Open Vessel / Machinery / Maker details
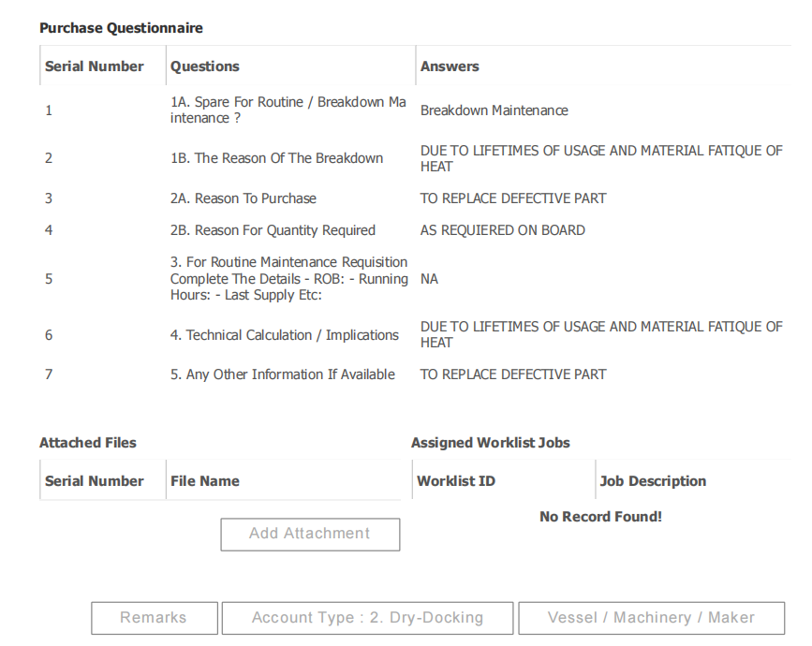Viewport: 812px width, 646px height. point(651,618)
